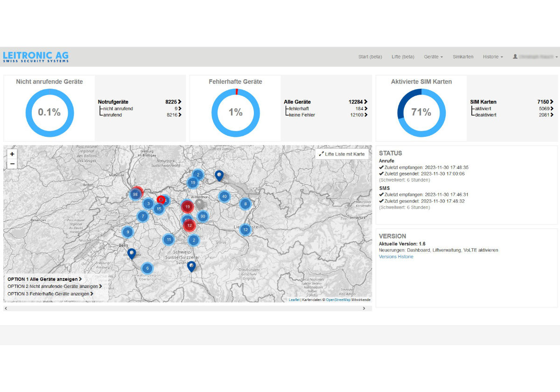
Task: Open the user account dropdown
Action: [x=535, y=57]
